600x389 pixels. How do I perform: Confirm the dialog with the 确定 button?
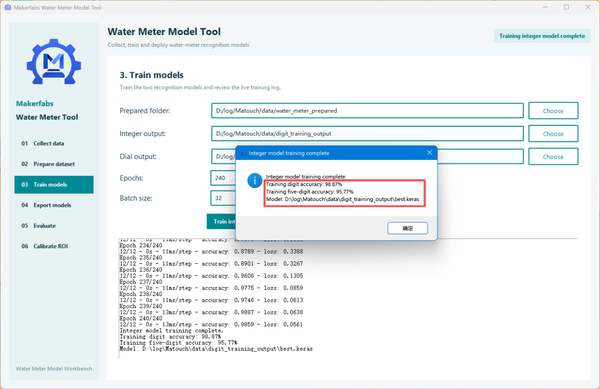[x=408, y=228]
